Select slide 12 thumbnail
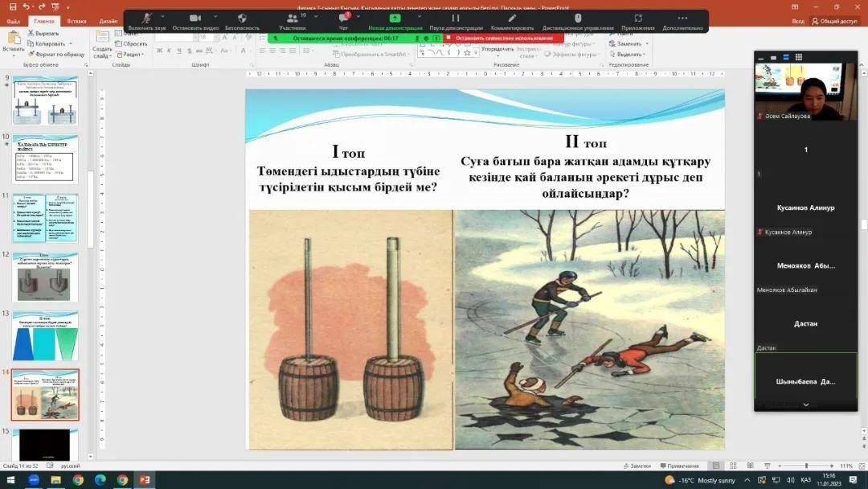The width and height of the screenshot is (868, 489). (45, 277)
